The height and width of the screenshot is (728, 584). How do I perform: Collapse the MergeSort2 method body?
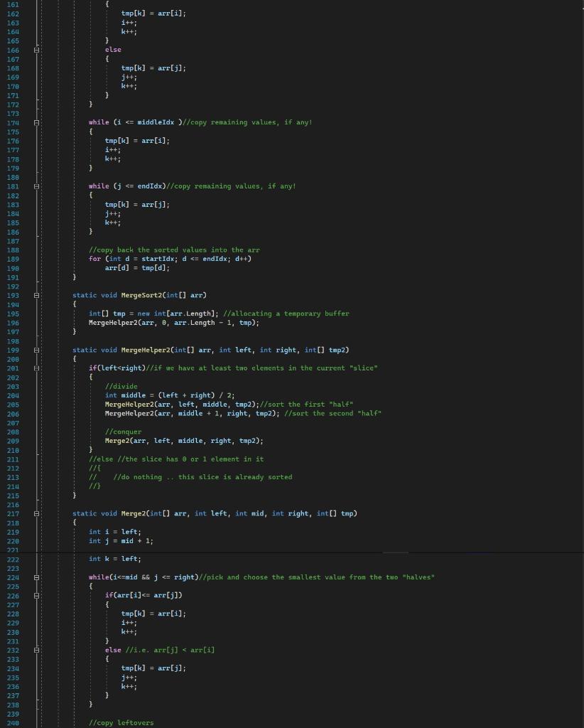coord(36,295)
